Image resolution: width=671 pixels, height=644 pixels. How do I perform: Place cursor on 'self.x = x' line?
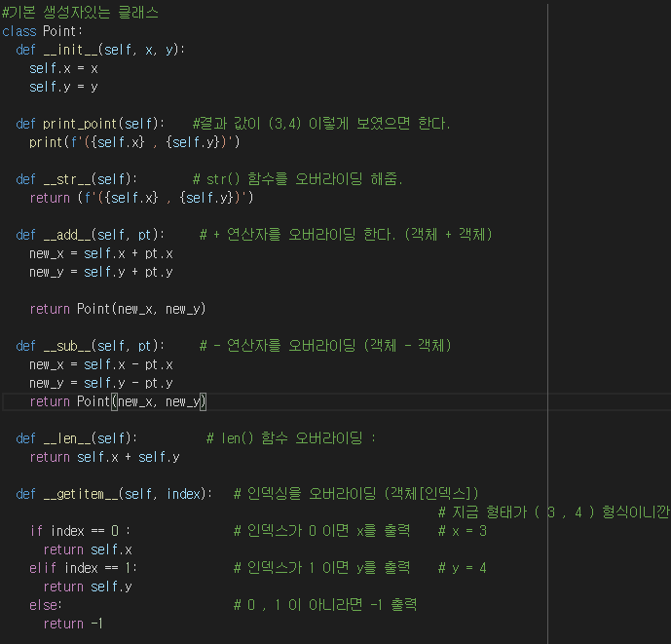63,68
